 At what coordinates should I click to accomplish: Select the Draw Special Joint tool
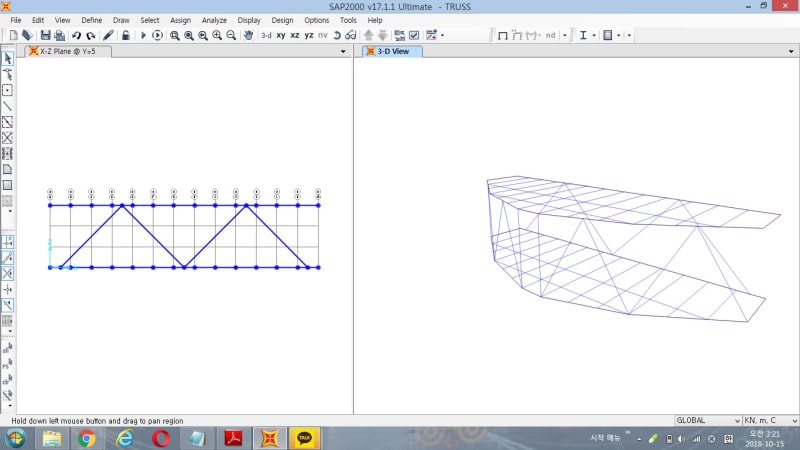8,90
